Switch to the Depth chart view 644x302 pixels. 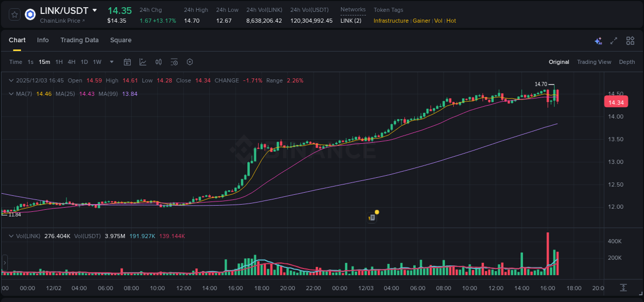(x=627, y=62)
